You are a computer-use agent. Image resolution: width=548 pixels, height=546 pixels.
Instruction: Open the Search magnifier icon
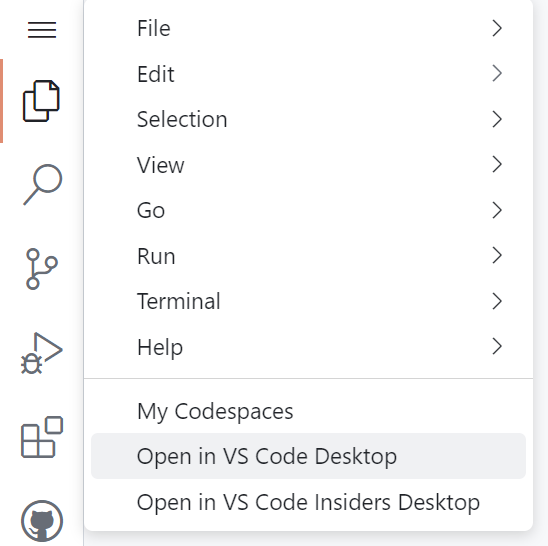43,184
